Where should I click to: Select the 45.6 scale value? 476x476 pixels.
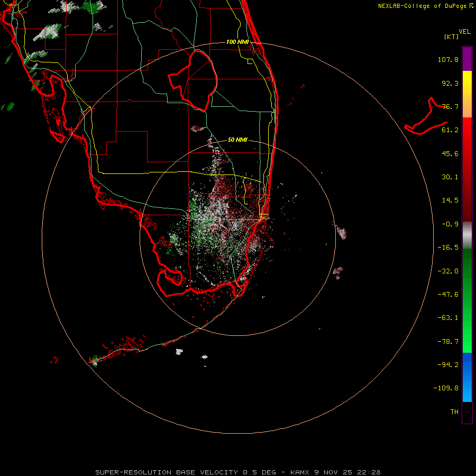pyautogui.click(x=450, y=153)
